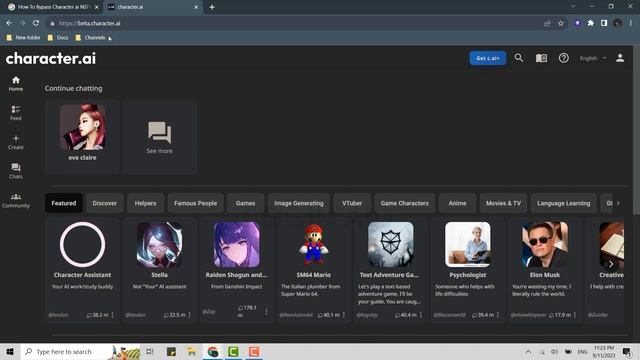
Task: Open the Feed sidebar icon
Action: tap(16, 113)
